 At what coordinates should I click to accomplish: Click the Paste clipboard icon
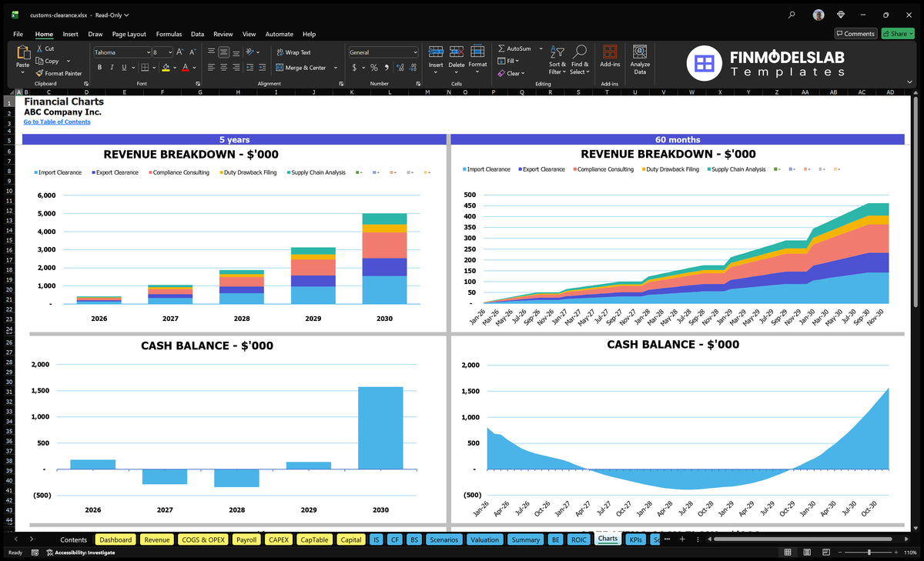23,54
